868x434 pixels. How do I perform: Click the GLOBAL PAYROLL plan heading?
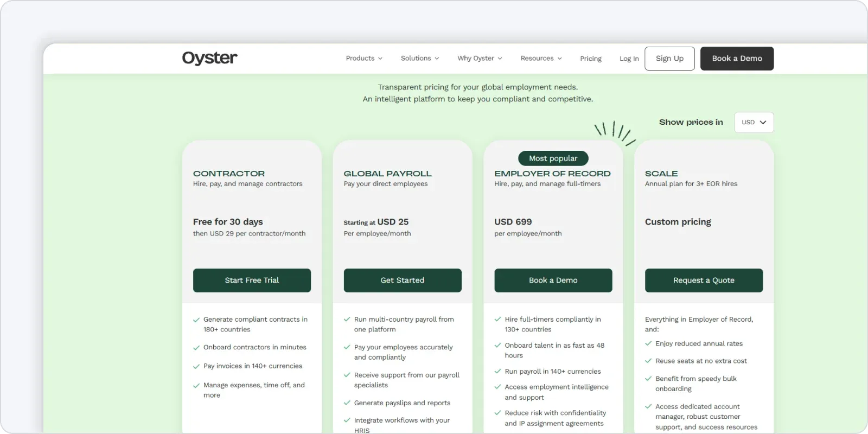pyautogui.click(x=387, y=174)
